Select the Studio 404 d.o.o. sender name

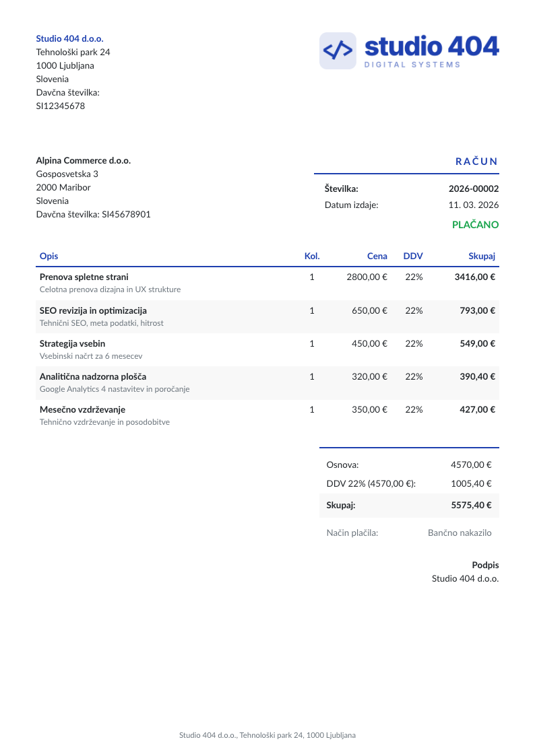(x=70, y=38)
